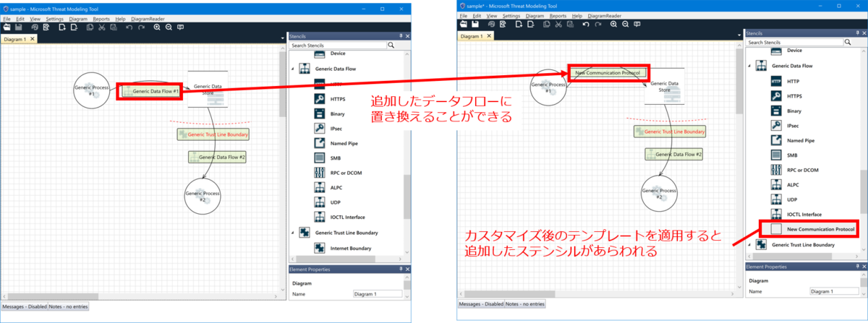Open diagram tab list dropdown in left window
The height and width of the screenshot is (323, 868).
(x=283, y=38)
